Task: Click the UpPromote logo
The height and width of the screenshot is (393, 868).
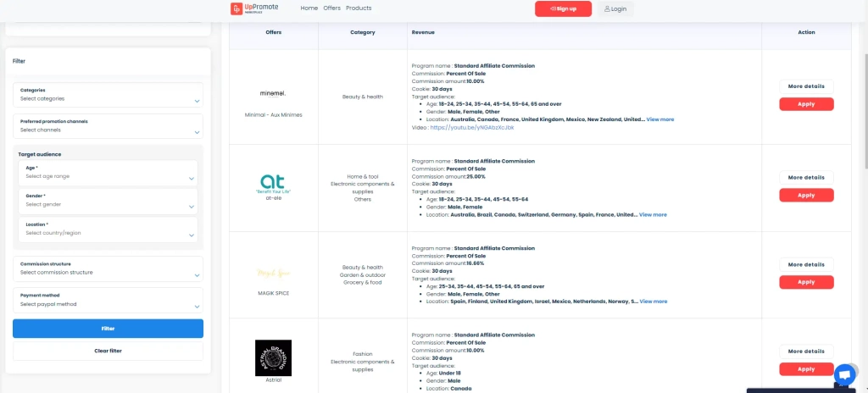Action: (254, 8)
